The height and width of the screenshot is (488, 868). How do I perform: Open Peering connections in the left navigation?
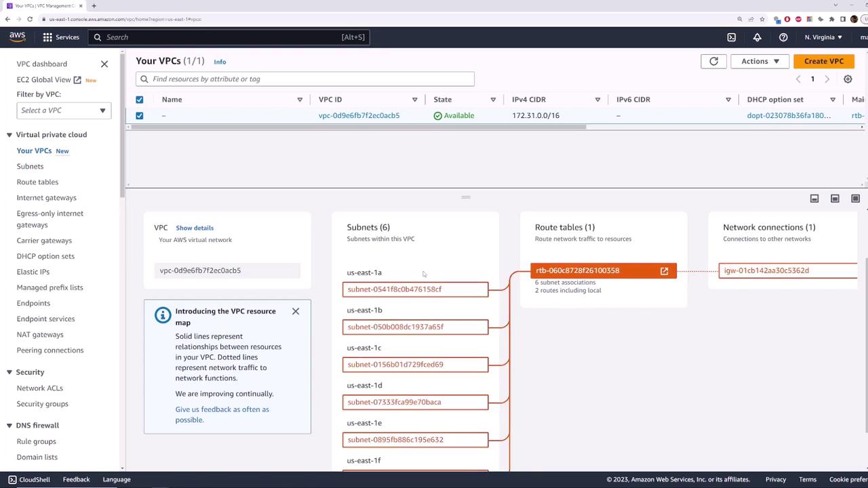point(50,350)
